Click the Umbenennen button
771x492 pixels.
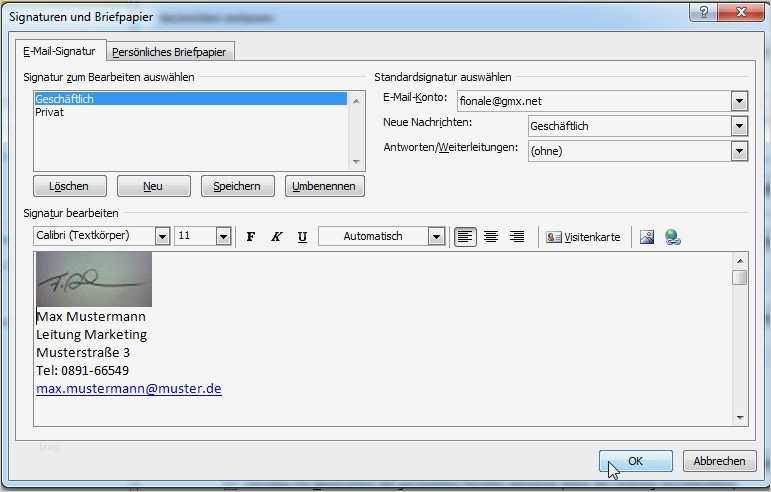click(325, 186)
